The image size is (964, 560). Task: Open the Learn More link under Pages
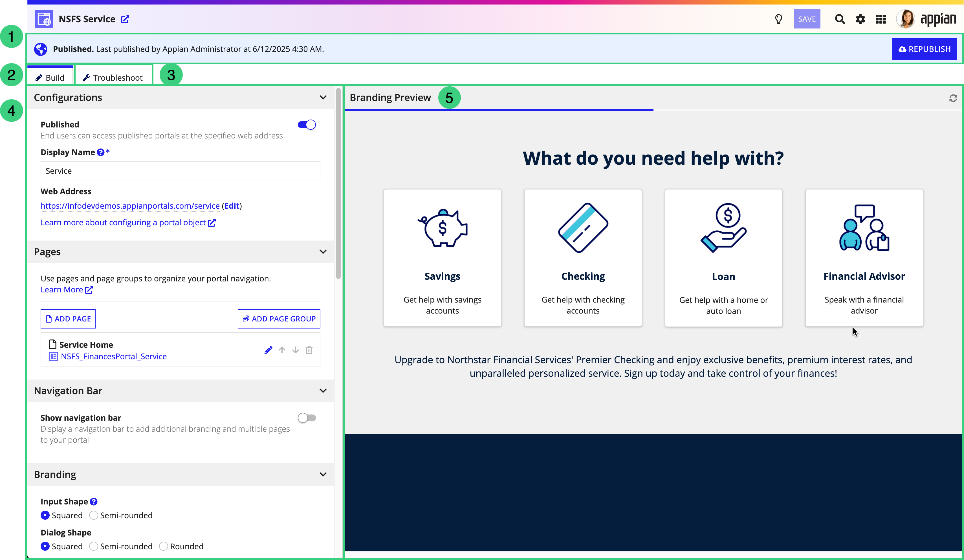(x=67, y=290)
